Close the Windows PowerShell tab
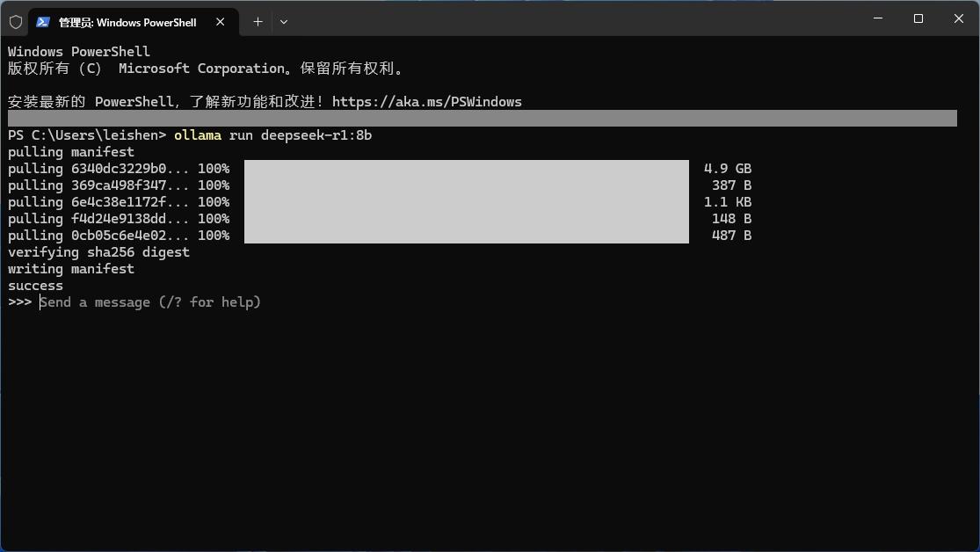 click(221, 22)
